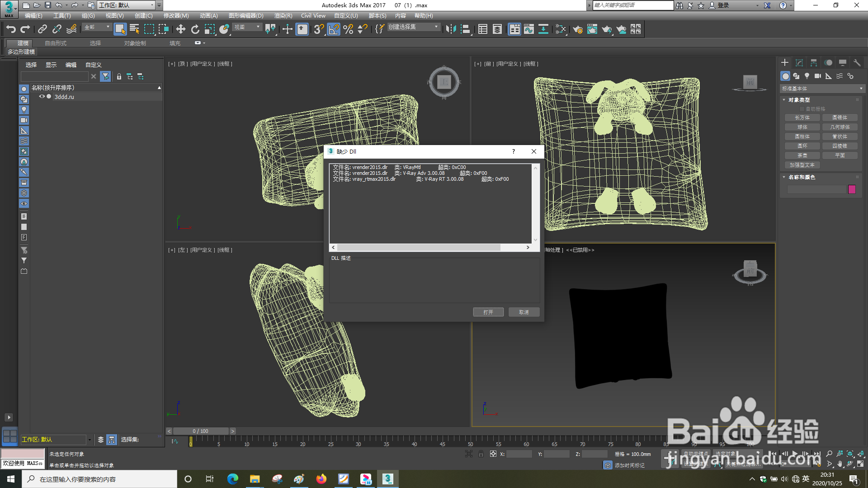The image size is (868, 488).
Task: Toggle visibility eye of 3ddd.ru
Action: click(x=42, y=97)
